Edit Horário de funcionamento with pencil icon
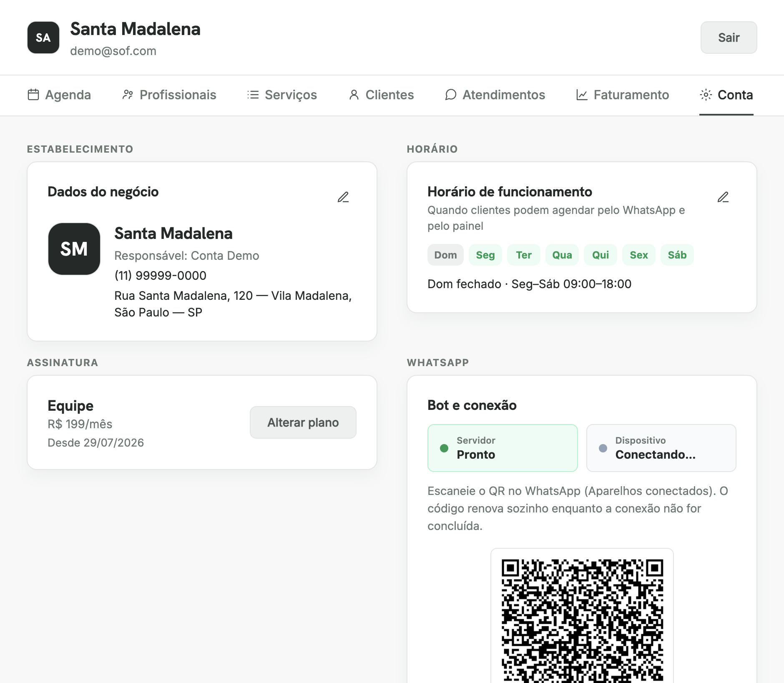Image resolution: width=784 pixels, height=683 pixels. pos(723,197)
